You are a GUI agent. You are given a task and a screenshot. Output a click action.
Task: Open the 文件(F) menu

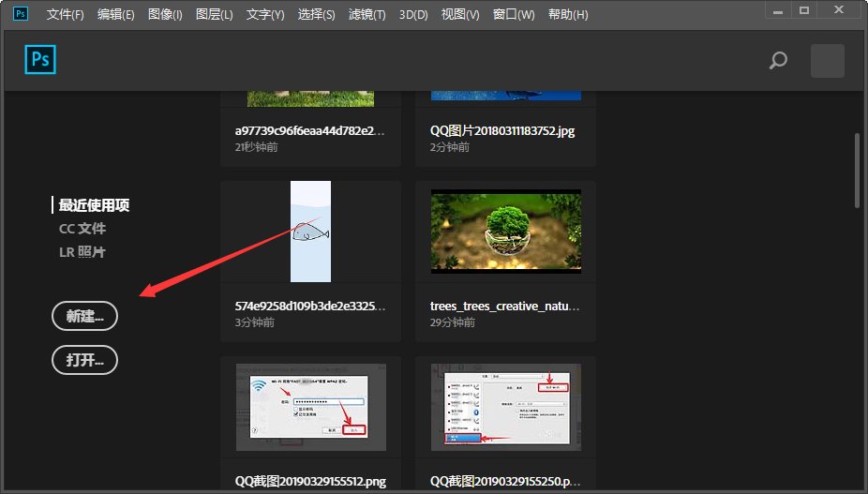[66, 14]
